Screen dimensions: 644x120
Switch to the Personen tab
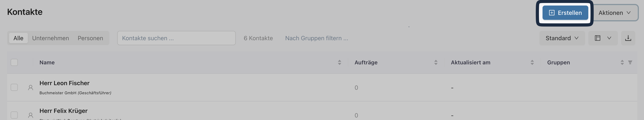point(90,38)
